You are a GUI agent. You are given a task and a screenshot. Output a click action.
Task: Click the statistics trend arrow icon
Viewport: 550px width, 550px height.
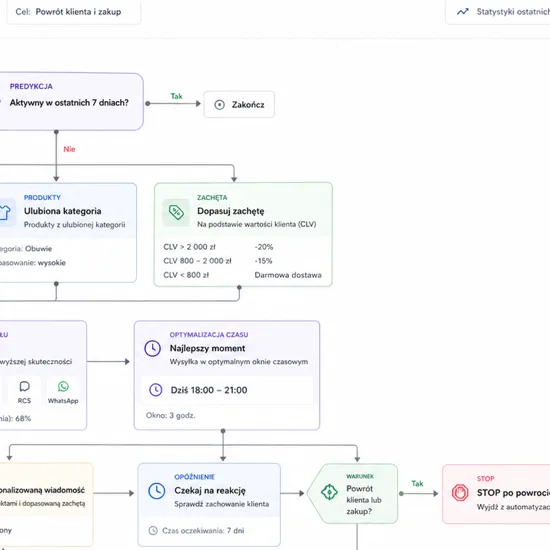[x=463, y=12]
